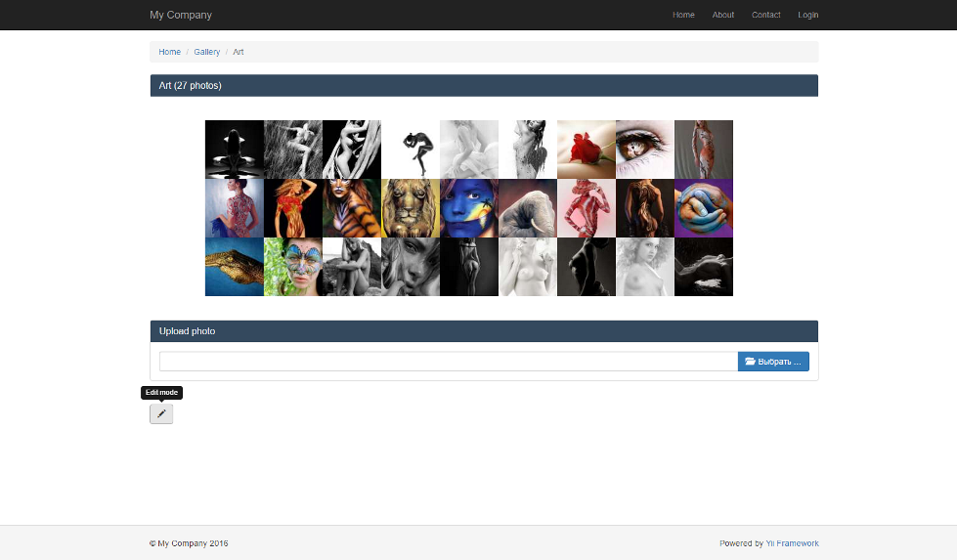This screenshot has height=560, width=957.
Task: Go to the About page in navbar
Action: [723, 15]
